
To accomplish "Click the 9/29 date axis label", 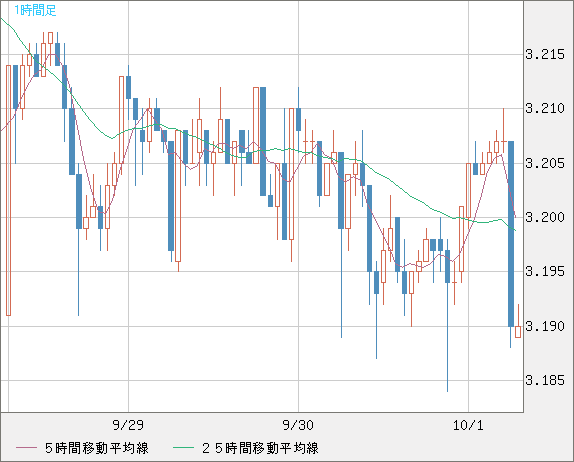I will [128, 425].
